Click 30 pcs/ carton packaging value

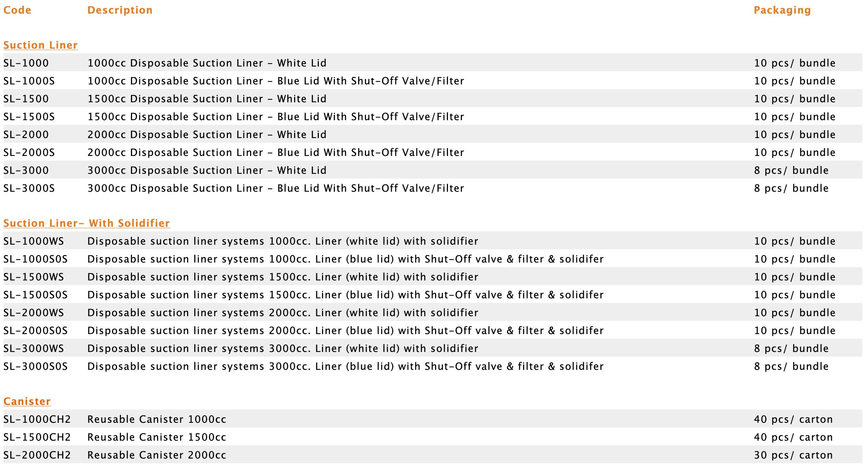[793, 455]
